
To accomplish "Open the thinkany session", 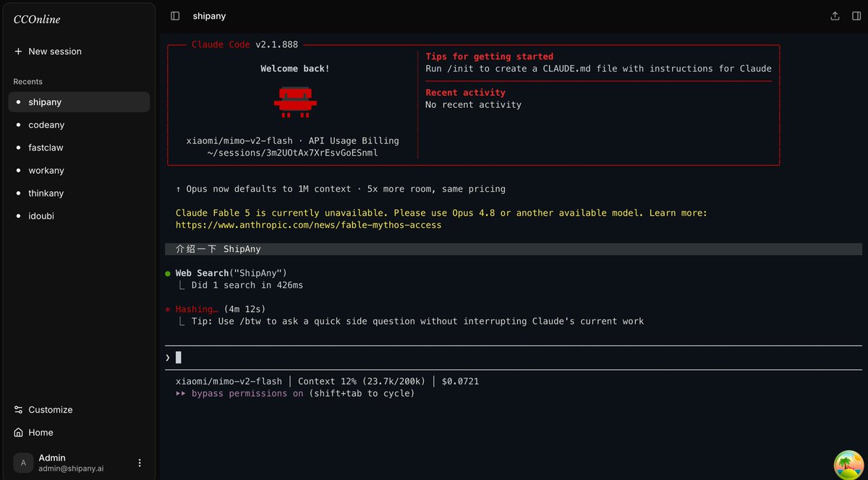I will (x=79, y=193).
